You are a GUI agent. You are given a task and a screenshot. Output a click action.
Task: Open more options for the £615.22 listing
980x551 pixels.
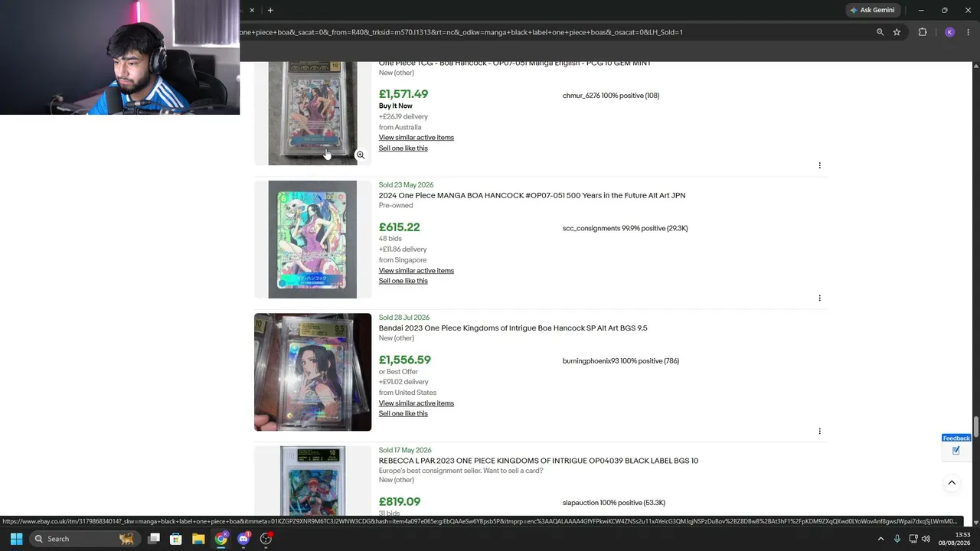pyautogui.click(x=819, y=298)
